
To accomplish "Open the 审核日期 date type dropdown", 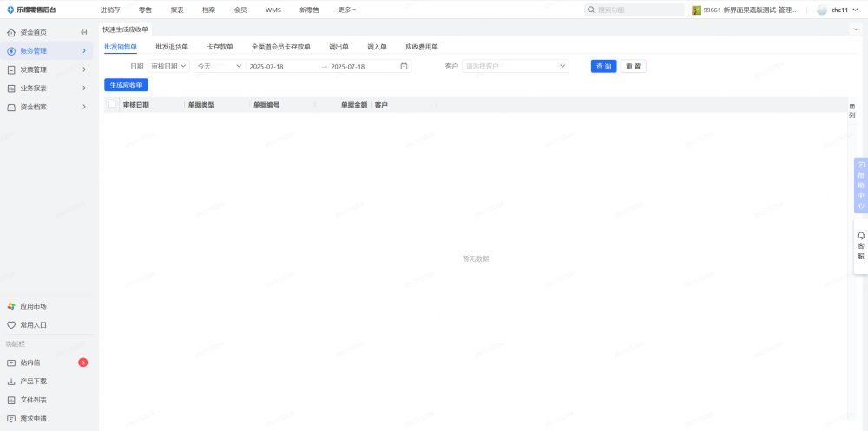I will coord(168,66).
